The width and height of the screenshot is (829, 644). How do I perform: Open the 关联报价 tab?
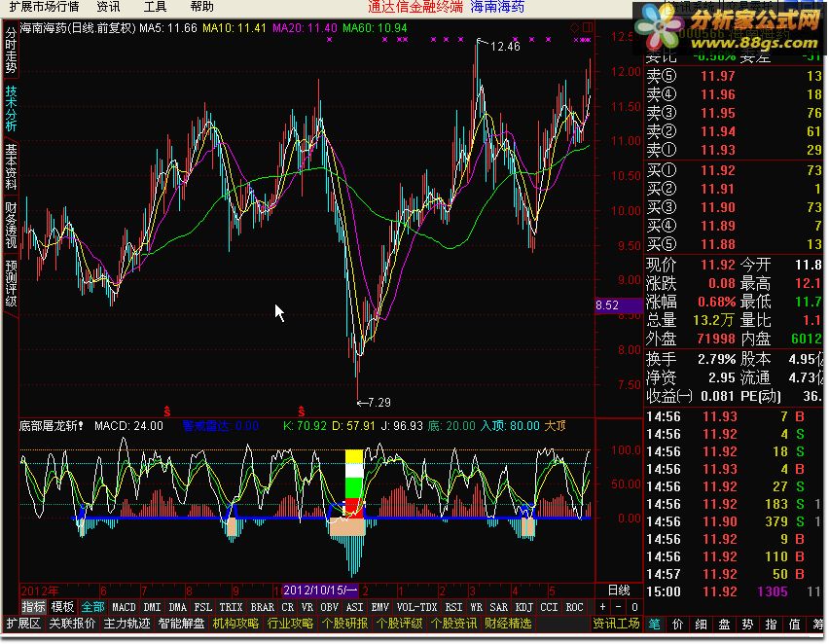click(72, 624)
